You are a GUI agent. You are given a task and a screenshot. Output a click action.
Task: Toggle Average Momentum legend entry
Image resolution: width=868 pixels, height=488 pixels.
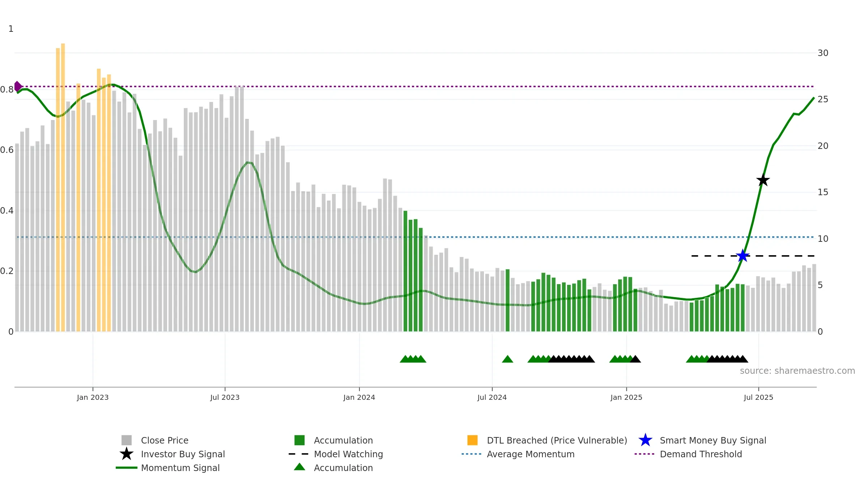518,454
